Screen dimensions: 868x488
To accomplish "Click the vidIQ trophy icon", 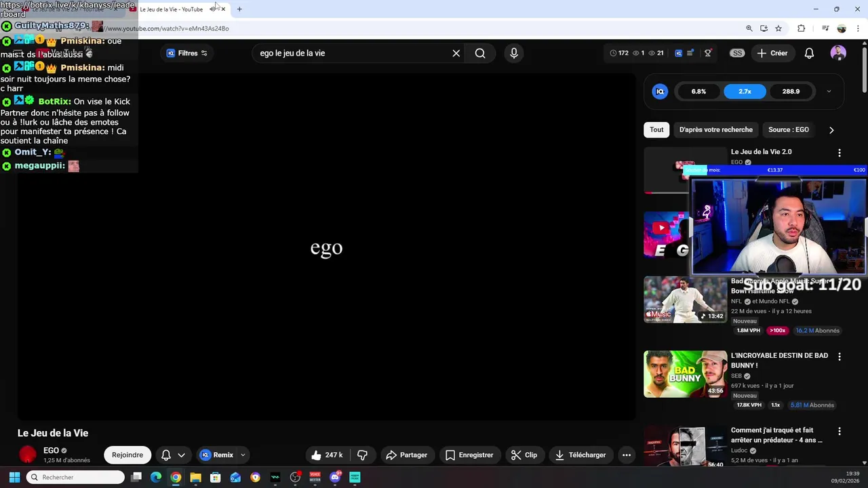I will pos(708,53).
